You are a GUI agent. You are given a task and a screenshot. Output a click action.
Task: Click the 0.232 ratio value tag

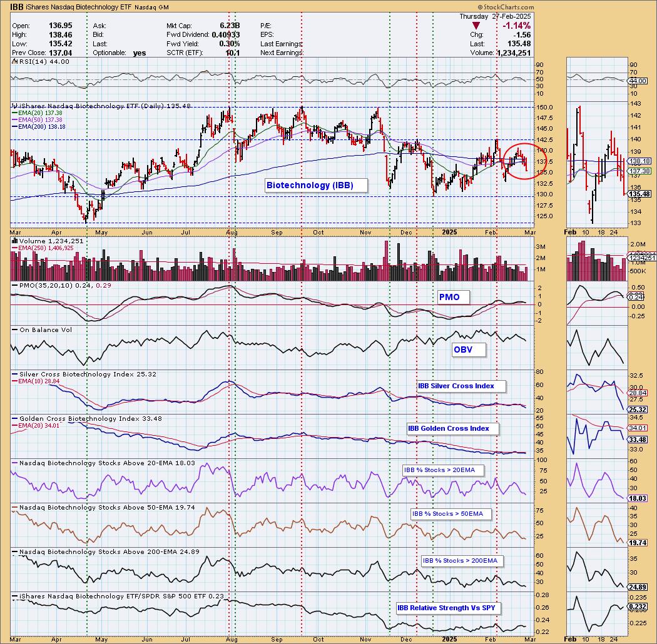[x=638, y=606]
